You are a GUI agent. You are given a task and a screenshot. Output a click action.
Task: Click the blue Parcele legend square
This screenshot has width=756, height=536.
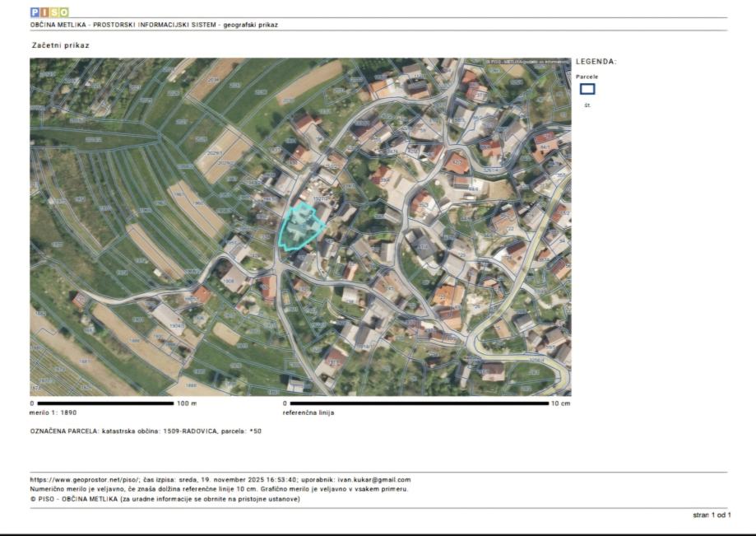pos(587,89)
